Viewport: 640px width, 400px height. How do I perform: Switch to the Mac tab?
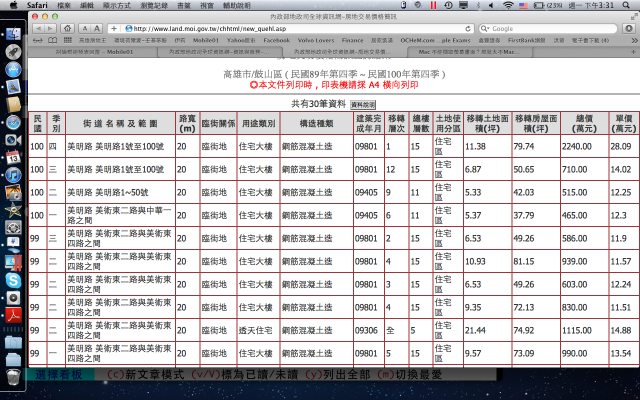click(x=469, y=52)
